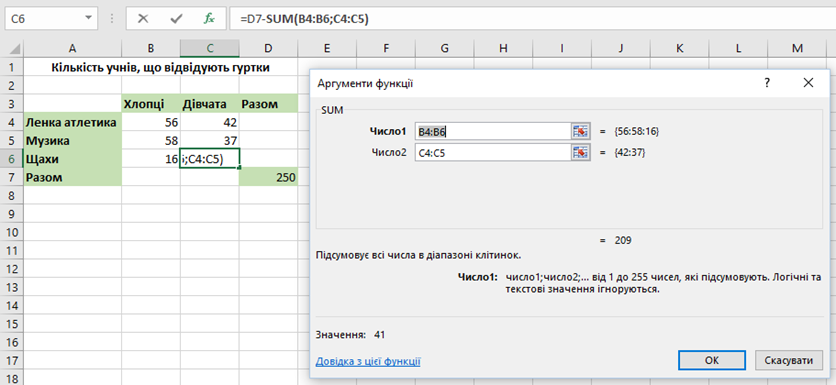Select column E header
Screen dimensions: 836x385
click(327, 49)
